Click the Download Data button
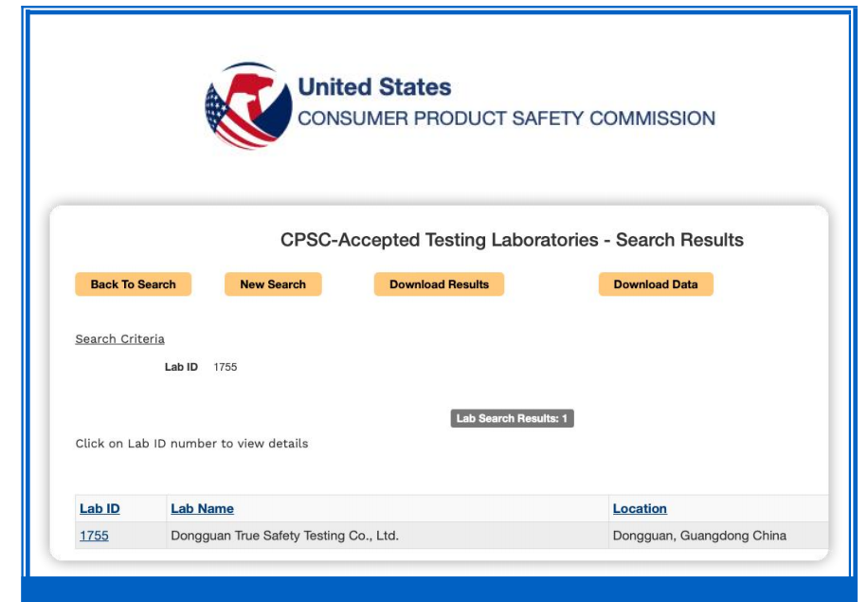 (655, 284)
